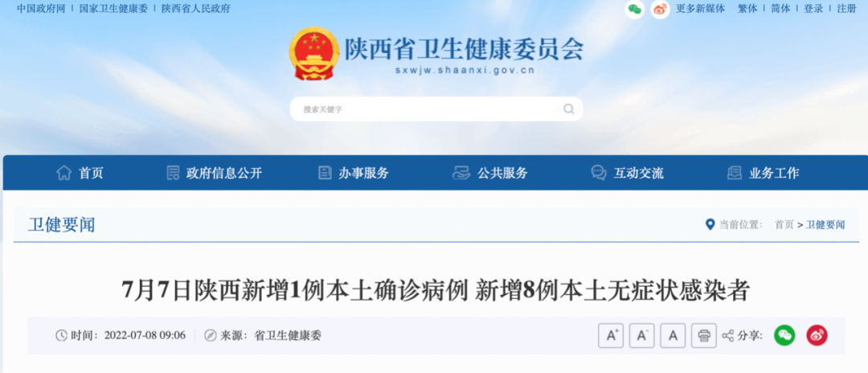
Task: Click the search magnifier icon
Action: (x=568, y=109)
